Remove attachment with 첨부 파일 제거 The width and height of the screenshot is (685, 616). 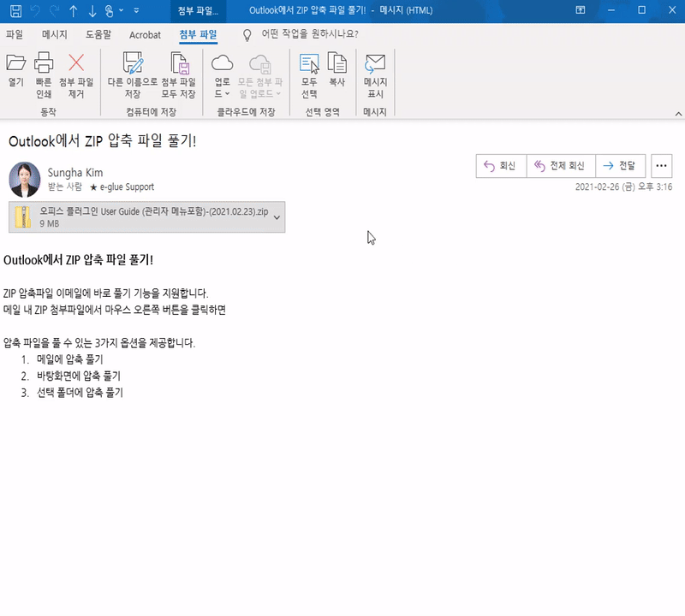(x=76, y=75)
